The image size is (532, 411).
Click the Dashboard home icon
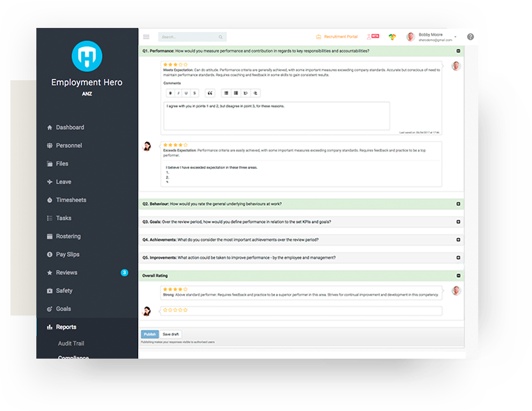pyautogui.click(x=50, y=128)
